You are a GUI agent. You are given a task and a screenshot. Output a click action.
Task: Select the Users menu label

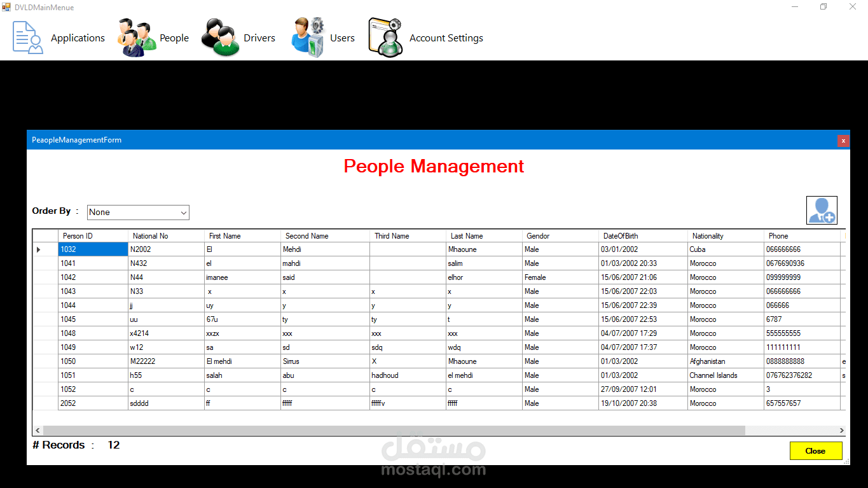click(342, 38)
